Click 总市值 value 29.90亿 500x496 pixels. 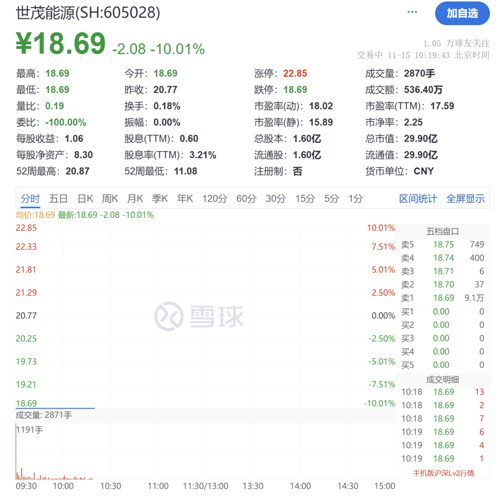[x=421, y=139]
